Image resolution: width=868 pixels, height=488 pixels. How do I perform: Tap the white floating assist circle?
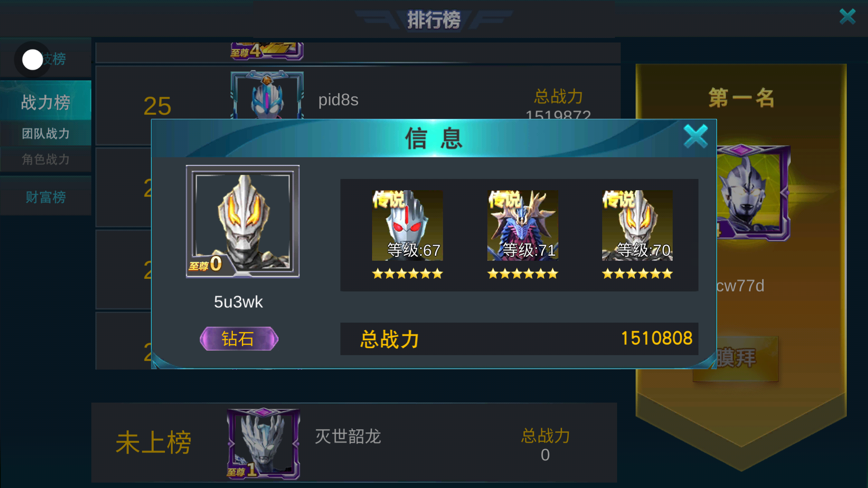click(x=33, y=60)
